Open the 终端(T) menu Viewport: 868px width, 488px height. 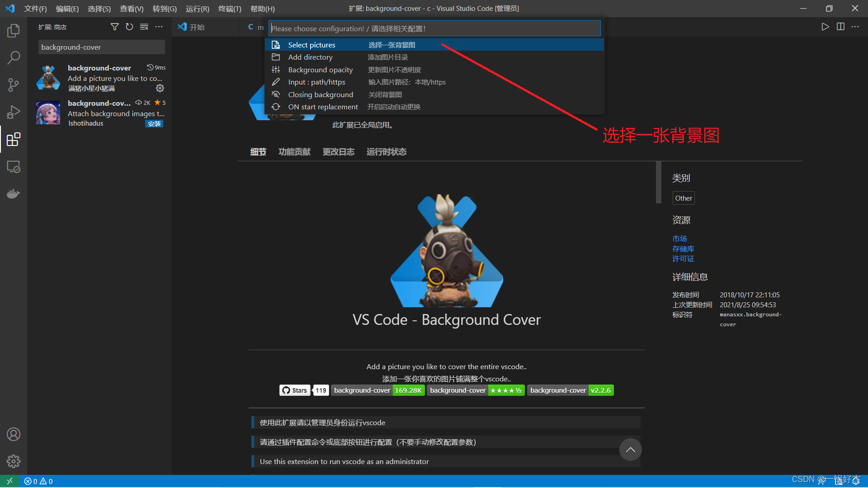(x=230, y=9)
